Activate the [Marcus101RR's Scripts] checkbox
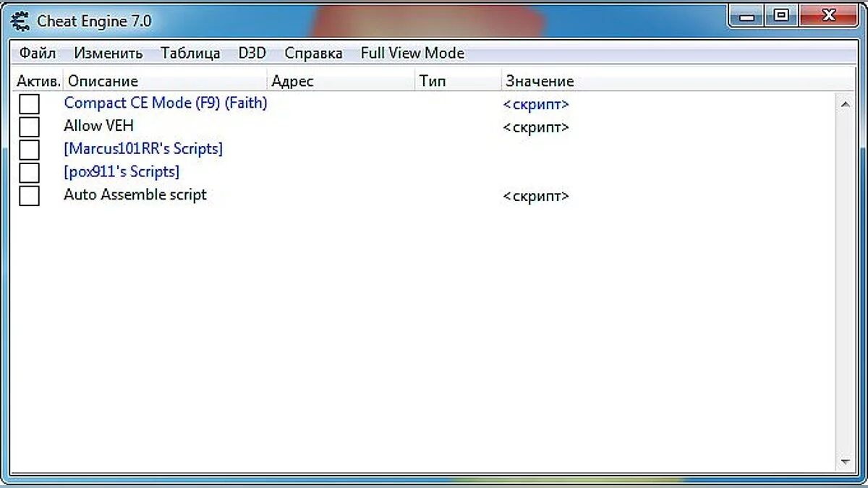 29,150
